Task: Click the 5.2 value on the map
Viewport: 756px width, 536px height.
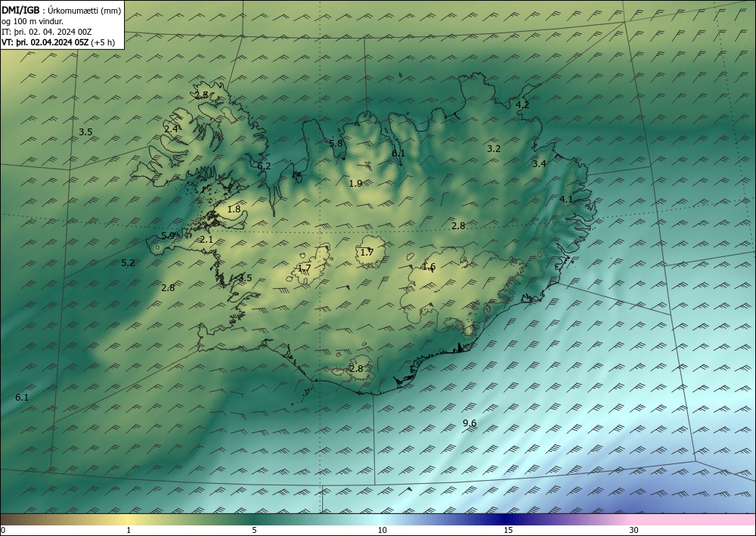Action: point(128,262)
